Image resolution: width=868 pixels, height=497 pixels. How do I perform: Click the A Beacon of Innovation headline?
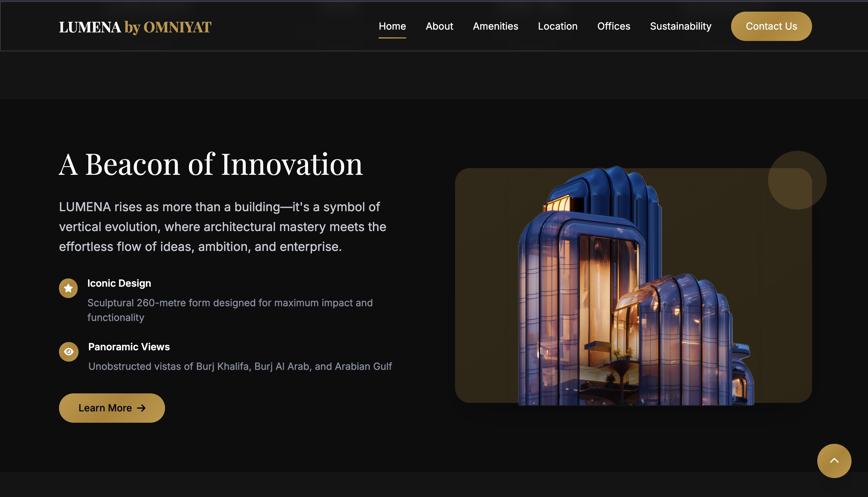pyautogui.click(x=211, y=164)
